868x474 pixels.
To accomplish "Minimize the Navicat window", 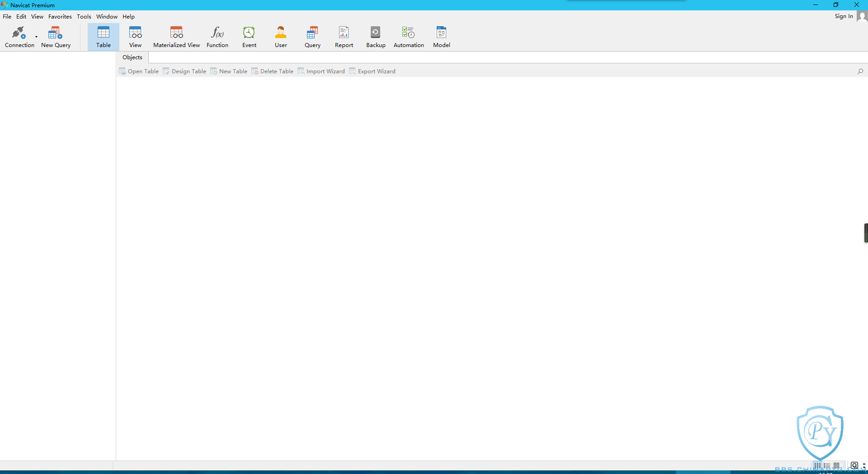I will (816, 5).
